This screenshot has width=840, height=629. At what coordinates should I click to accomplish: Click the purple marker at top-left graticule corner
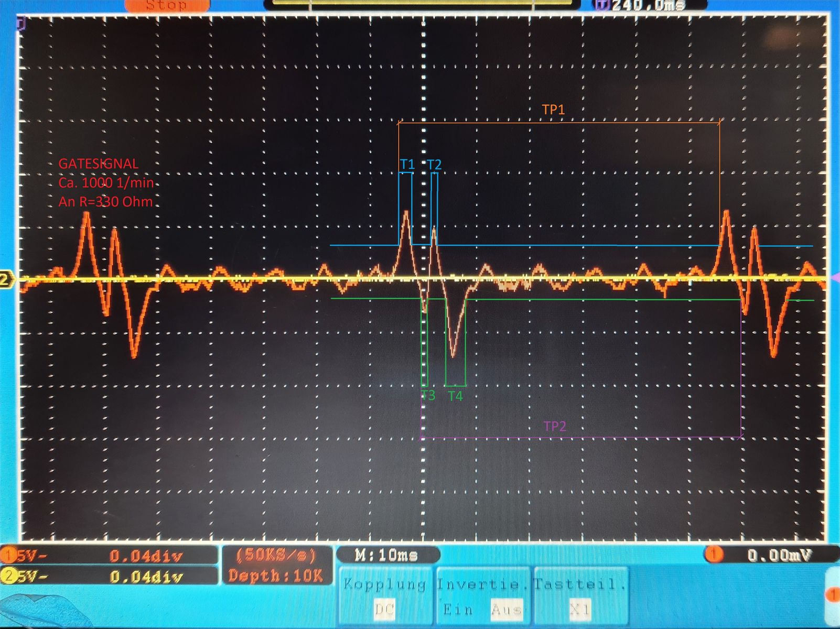[21, 23]
